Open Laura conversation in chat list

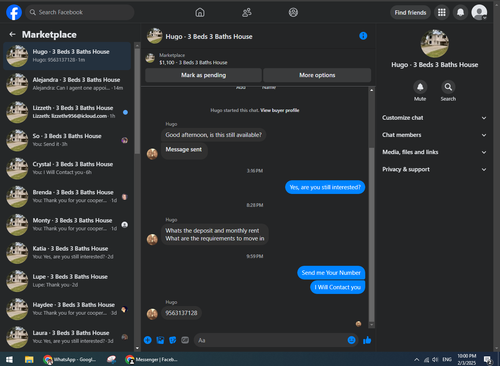tap(67, 337)
